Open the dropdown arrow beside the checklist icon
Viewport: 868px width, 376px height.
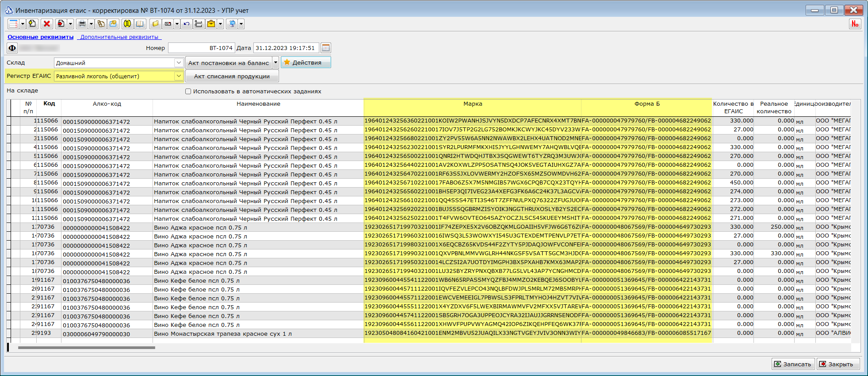coord(23,24)
